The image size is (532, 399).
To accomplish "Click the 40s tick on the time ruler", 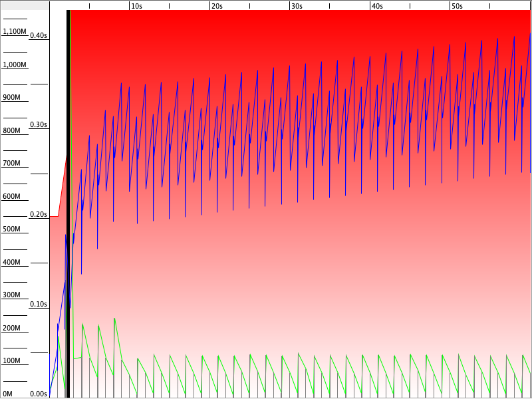I will click(x=377, y=6).
